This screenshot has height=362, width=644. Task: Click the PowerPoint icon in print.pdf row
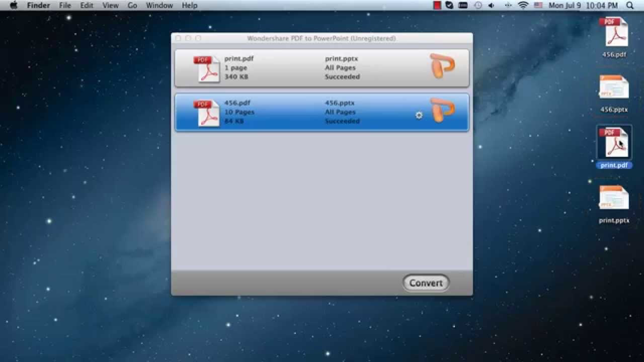443,66
